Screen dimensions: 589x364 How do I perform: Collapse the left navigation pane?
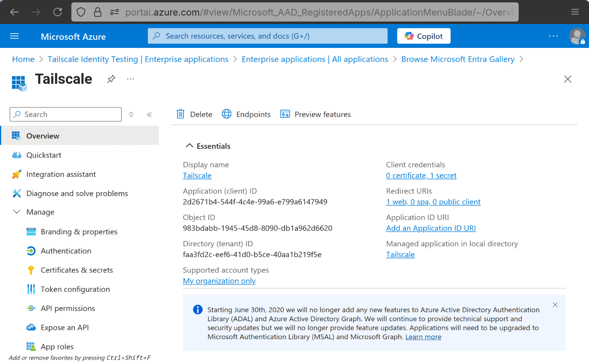click(149, 114)
